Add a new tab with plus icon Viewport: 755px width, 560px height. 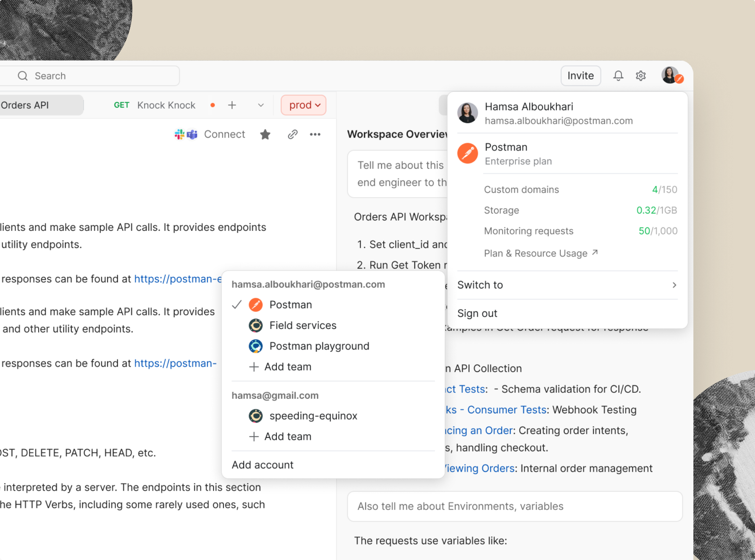pos(232,105)
